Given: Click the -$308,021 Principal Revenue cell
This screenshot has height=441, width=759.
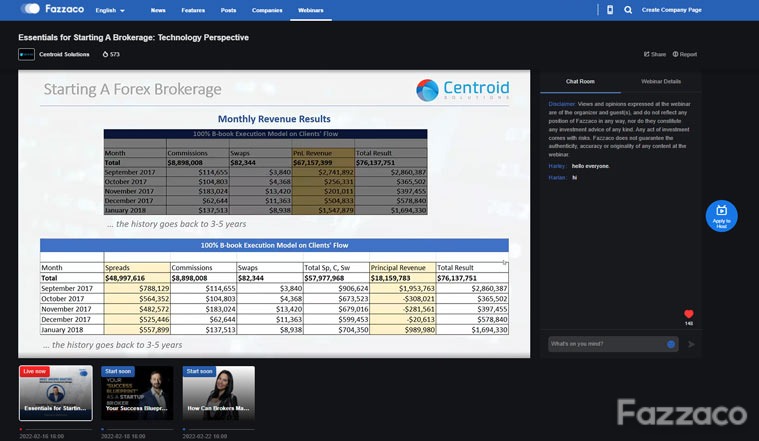Looking at the screenshot, I should [402, 299].
